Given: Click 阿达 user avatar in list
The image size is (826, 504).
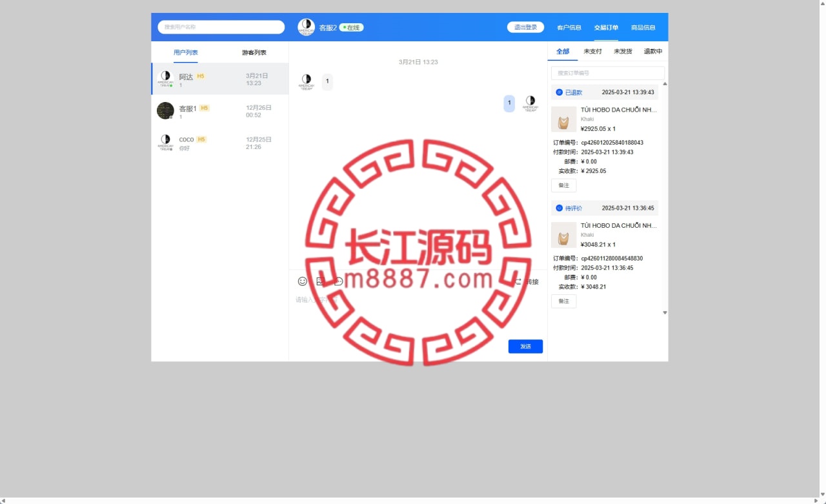Looking at the screenshot, I should (166, 79).
